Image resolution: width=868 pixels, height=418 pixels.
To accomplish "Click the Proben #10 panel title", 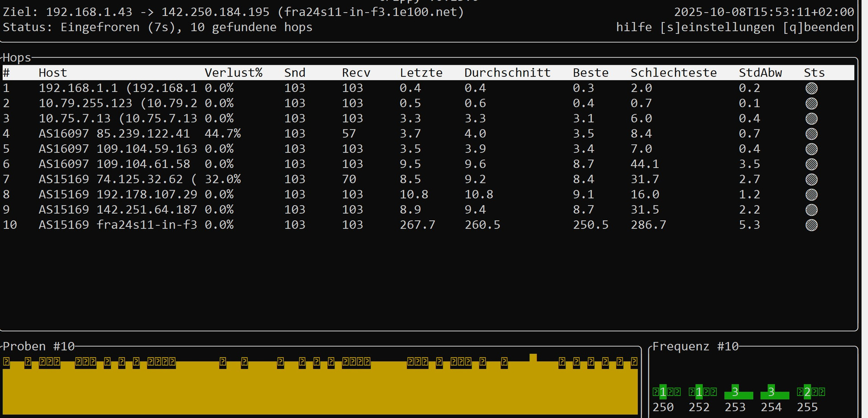I will (38, 347).
